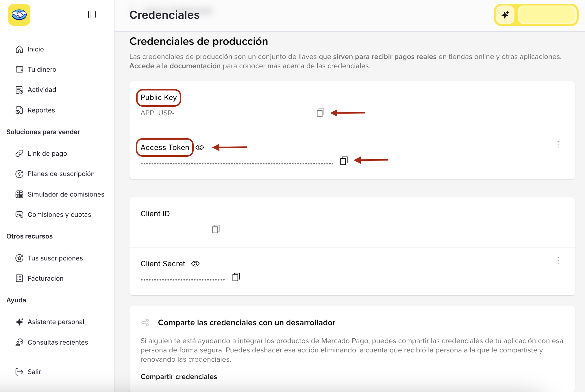This screenshot has width=585, height=392.
Task: Click the Public Key label
Action: coord(159,98)
